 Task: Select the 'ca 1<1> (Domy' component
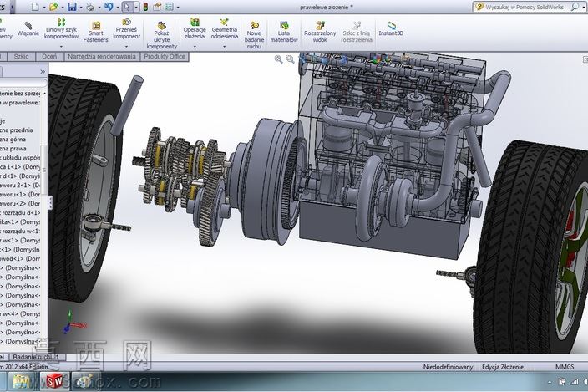(20, 166)
